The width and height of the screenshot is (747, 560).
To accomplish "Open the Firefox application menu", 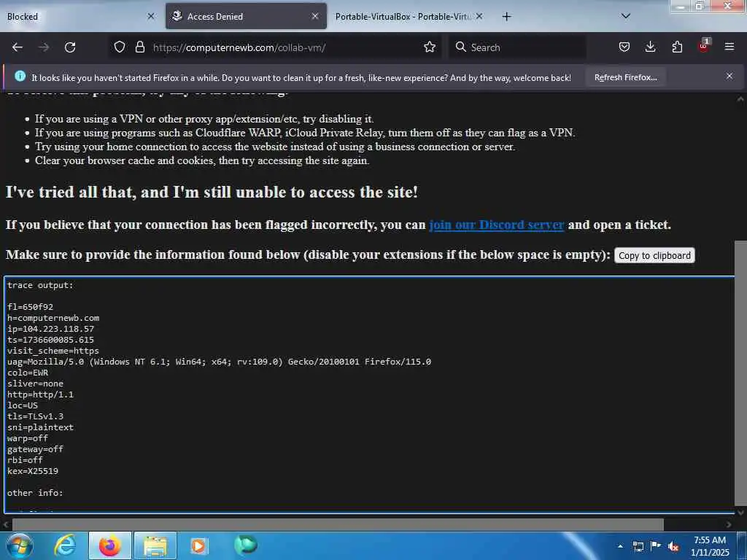I will 729,47.
